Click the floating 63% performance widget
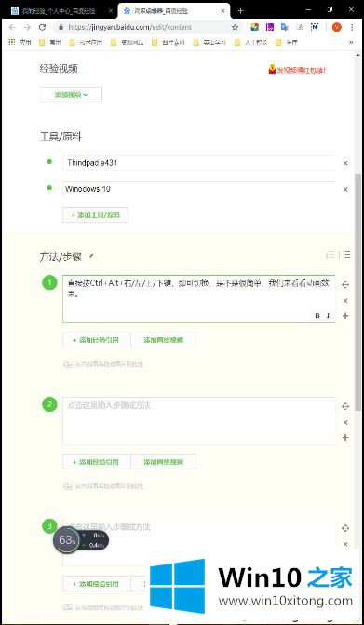Image resolution: width=364 pixels, height=625 pixels. tap(81, 540)
